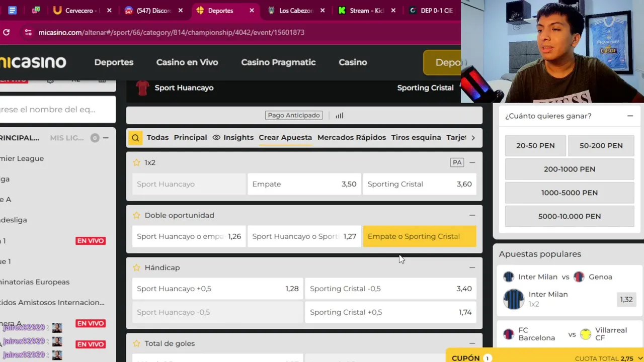Open Partidos Amistosos Internacionales entry
The width and height of the screenshot is (644, 362).
pos(52,303)
